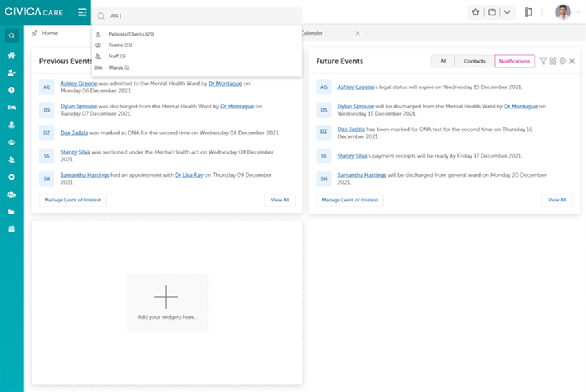This screenshot has width=586, height=392.
Task: Click the star favourites icon in top bar
Action: [x=476, y=12]
